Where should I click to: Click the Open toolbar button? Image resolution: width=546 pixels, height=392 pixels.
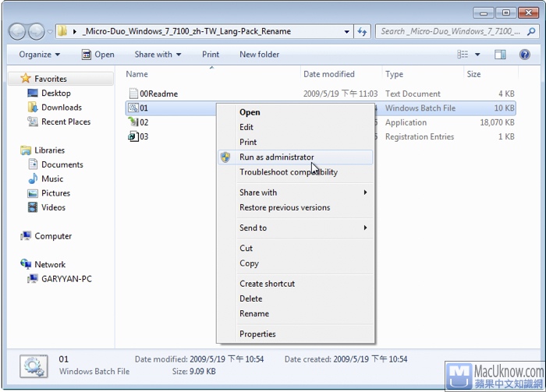click(x=97, y=55)
